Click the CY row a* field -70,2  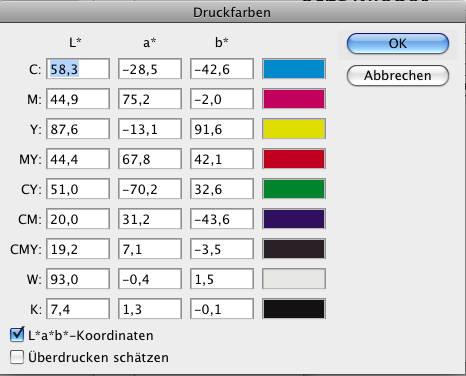pos(150,189)
